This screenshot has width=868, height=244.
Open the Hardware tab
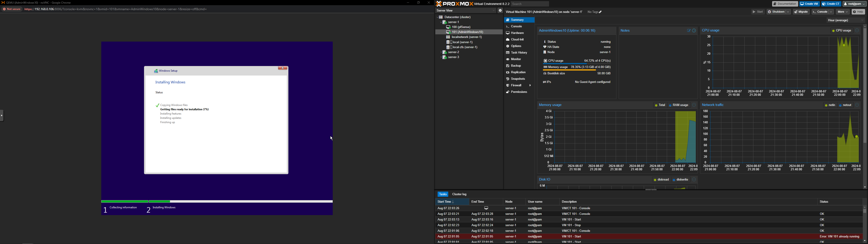[519, 33]
